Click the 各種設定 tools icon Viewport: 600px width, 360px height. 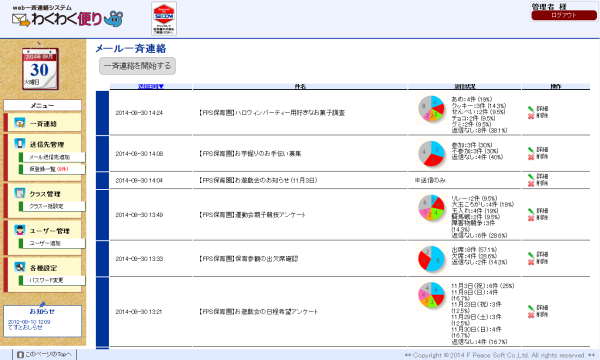[x=20, y=267]
